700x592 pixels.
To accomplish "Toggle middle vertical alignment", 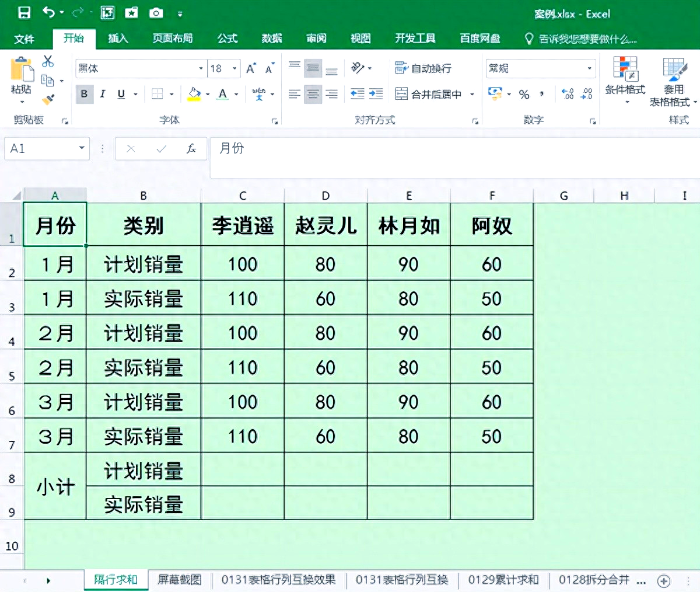I will coord(313,68).
